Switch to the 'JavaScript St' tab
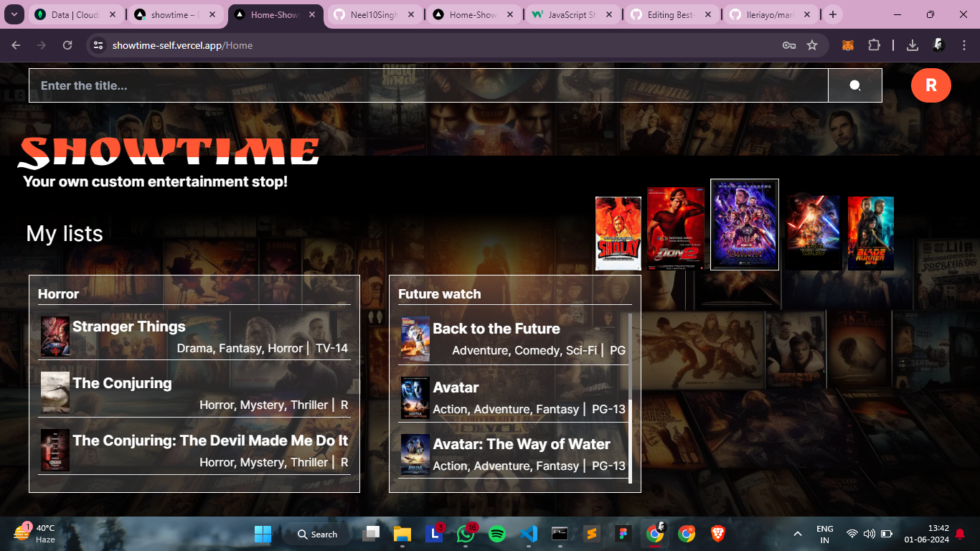The height and width of the screenshot is (551, 980). tap(572, 14)
